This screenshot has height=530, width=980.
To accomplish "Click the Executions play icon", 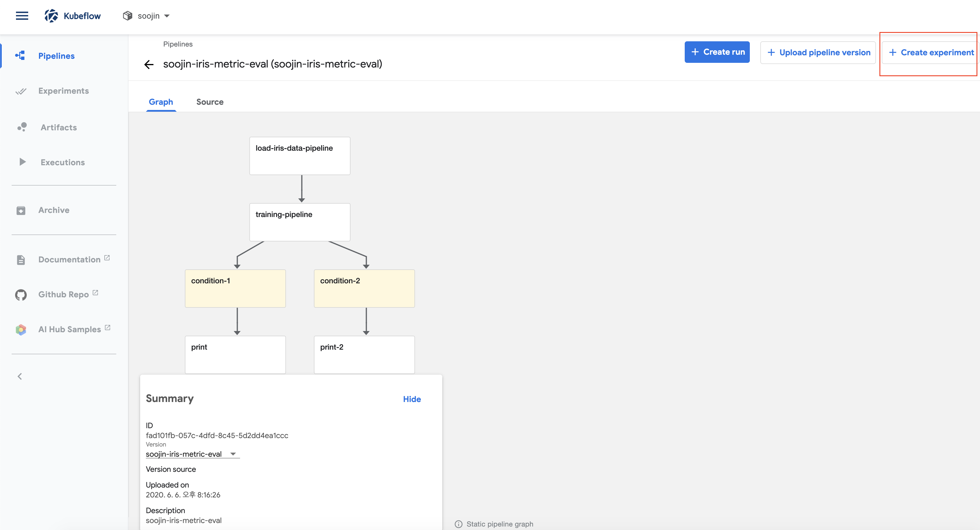I will [22, 162].
